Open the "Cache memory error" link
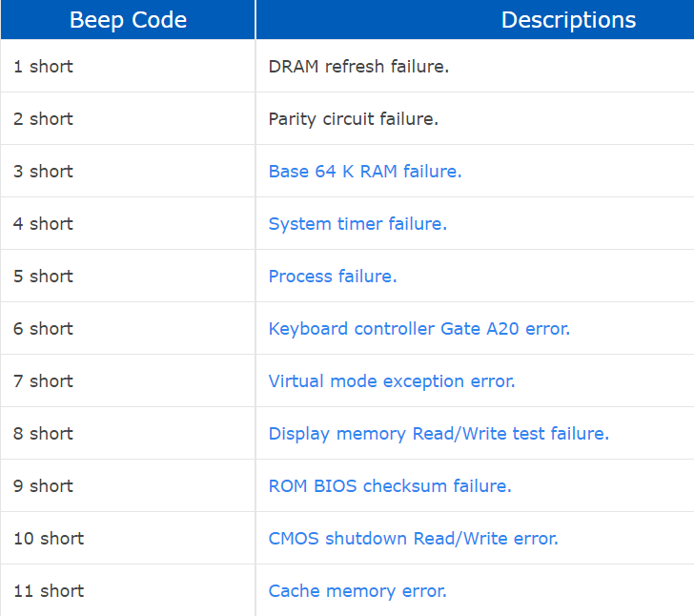Screen dimensions: 694x616 coord(357,591)
